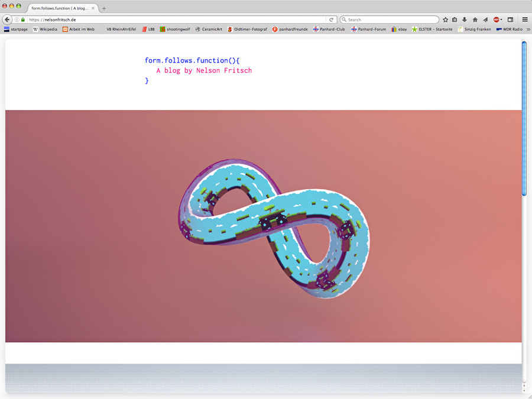
Task: Open the downloads arrow icon
Action: click(465, 20)
